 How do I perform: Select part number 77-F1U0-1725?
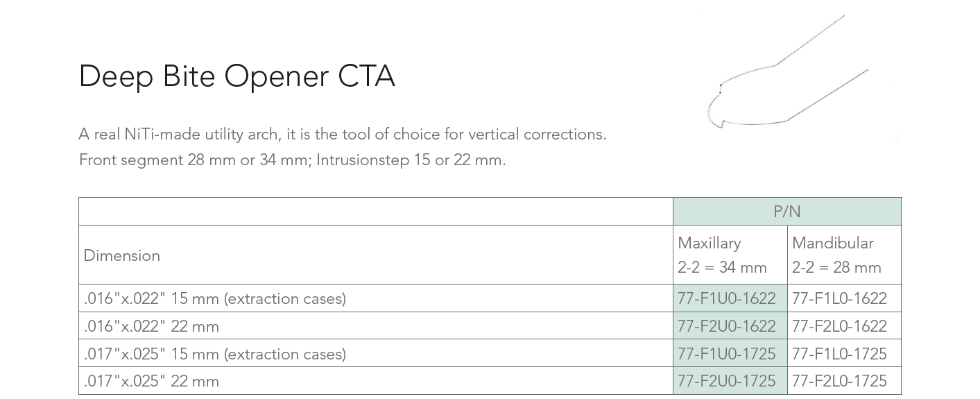(x=726, y=354)
